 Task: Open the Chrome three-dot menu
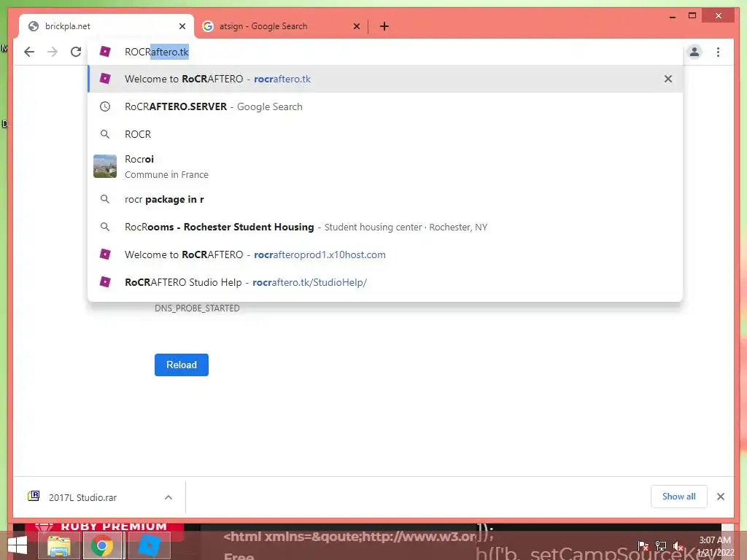click(719, 52)
